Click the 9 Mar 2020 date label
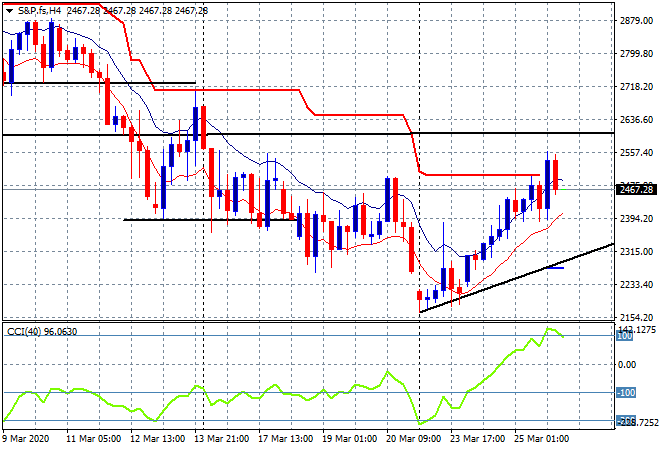Screen dimensions: 660x450 pyautogui.click(x=26, y=439)
